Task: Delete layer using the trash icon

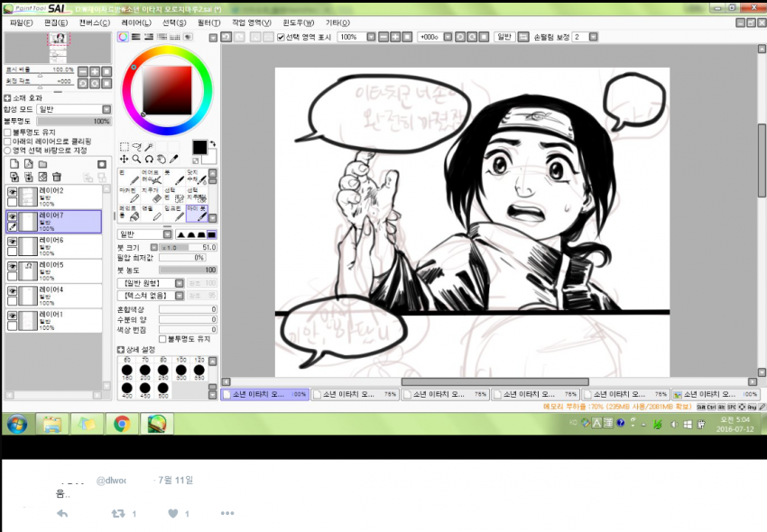Action: click(56, 177)
